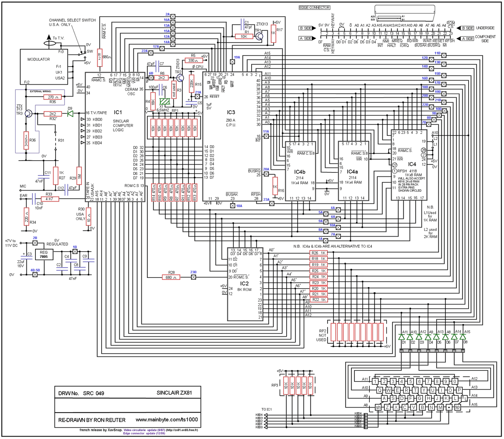
Task: Select transistor TR3 symbol at left
Action: 28,114
